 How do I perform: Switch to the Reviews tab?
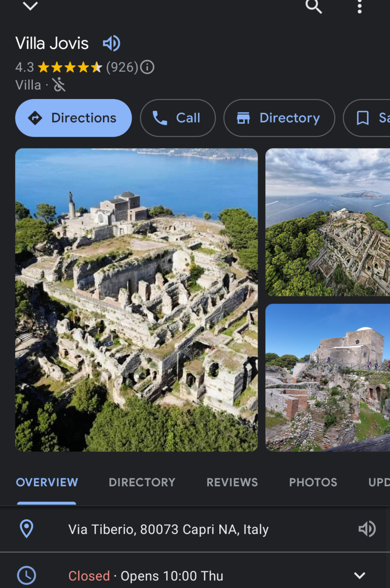pyautogui.click(x=232, y=482)
